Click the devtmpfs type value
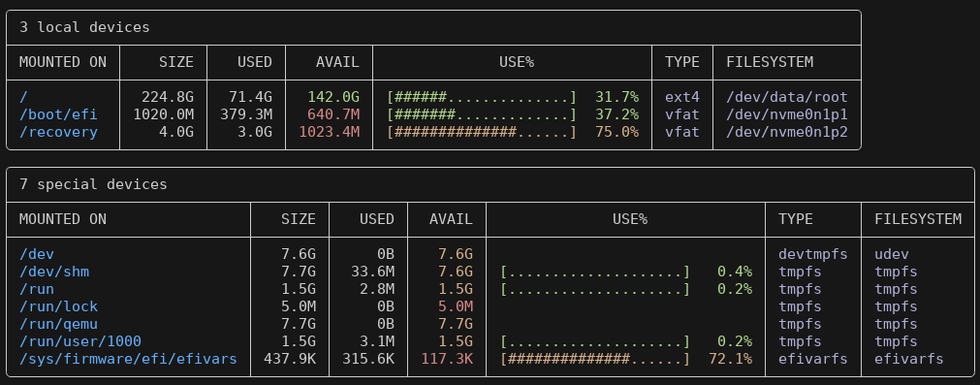980x385 pixels. [812, 254]
